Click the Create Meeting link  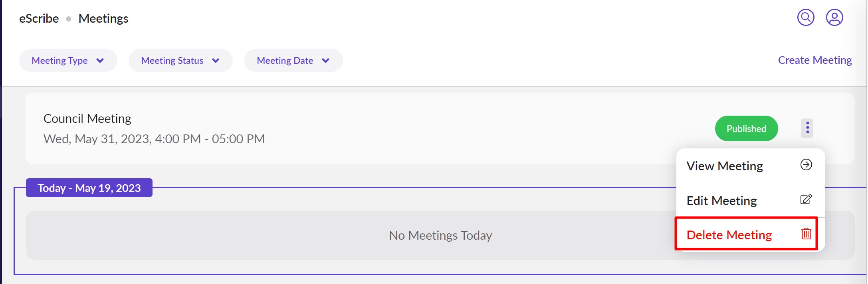coord(814,60)
